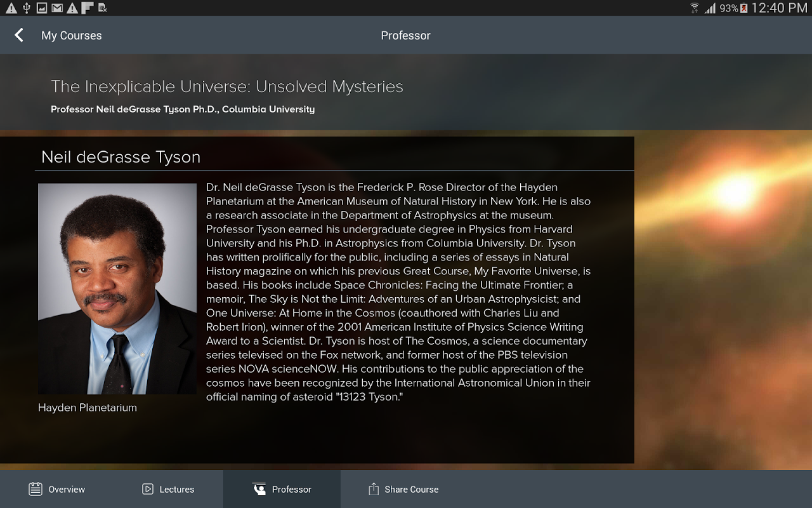Open the Overview tab
Image resolution: width=812 pixels, height=508 pixels.
56,489
